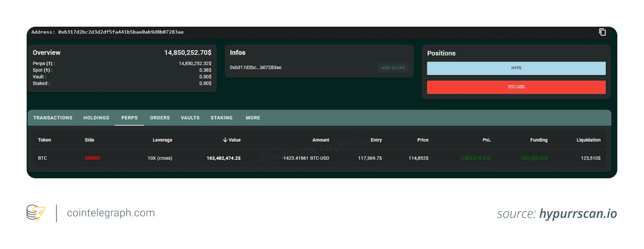Select the HYPE position bar
The height and width of the screenshot is (249, 644).
516,68
